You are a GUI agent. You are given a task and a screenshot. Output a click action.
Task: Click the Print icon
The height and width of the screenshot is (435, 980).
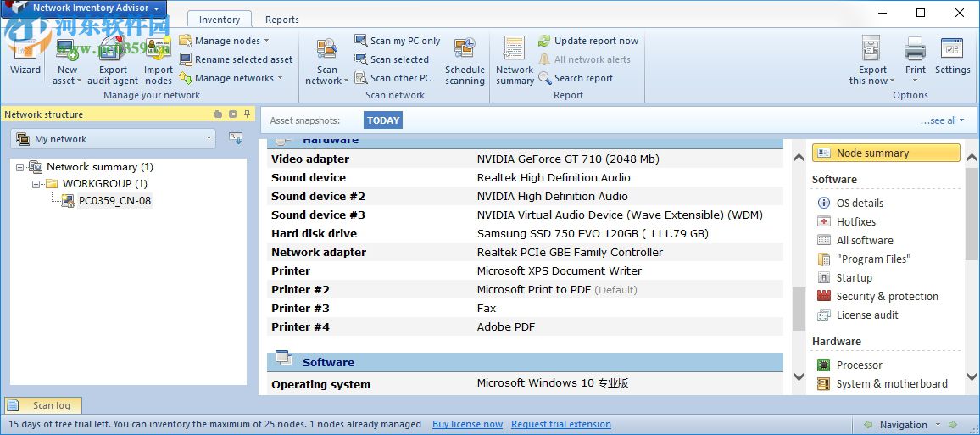pyautogui.click(x=915, y=49)
